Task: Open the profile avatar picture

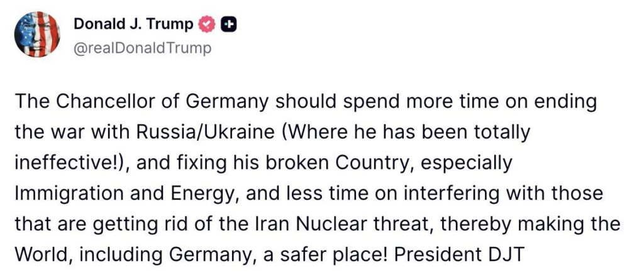Action: 38,36
